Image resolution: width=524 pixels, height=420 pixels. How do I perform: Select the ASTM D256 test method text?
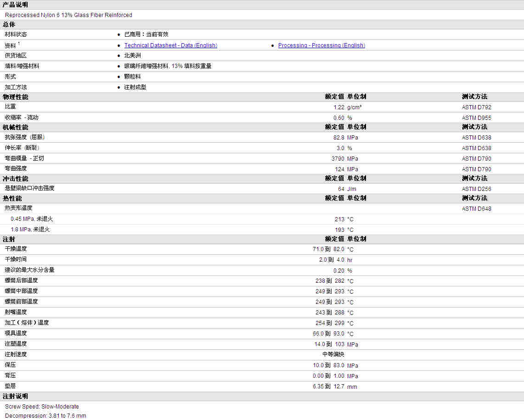click(x=476, y=189)
